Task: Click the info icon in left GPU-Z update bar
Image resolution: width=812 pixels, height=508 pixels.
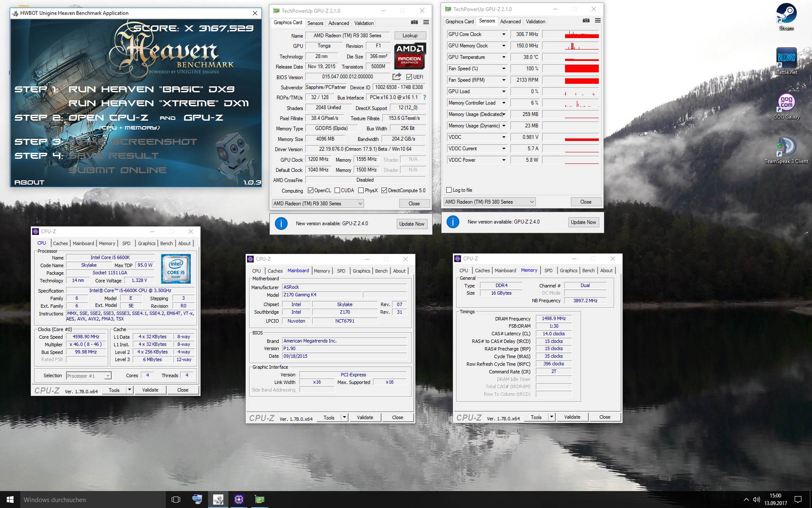Action: point(281,224)
